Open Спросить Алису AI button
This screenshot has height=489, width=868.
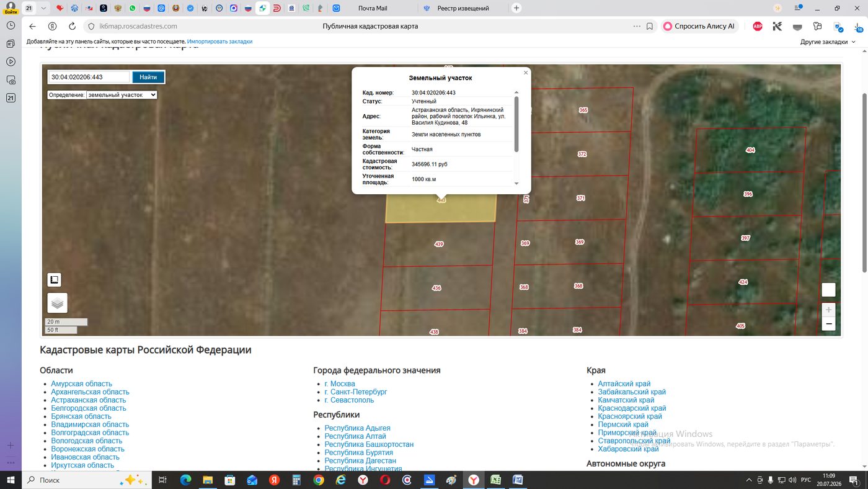[699, 26]
